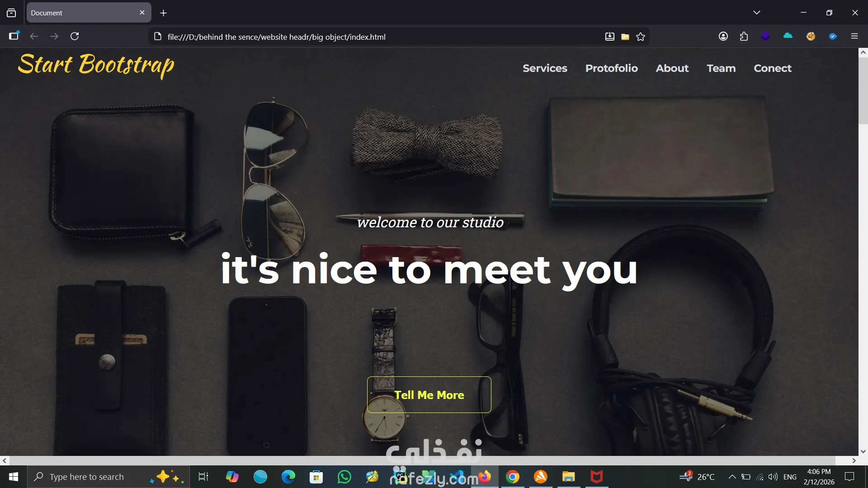Open the extensions puzzle icon

pos(744,36)
